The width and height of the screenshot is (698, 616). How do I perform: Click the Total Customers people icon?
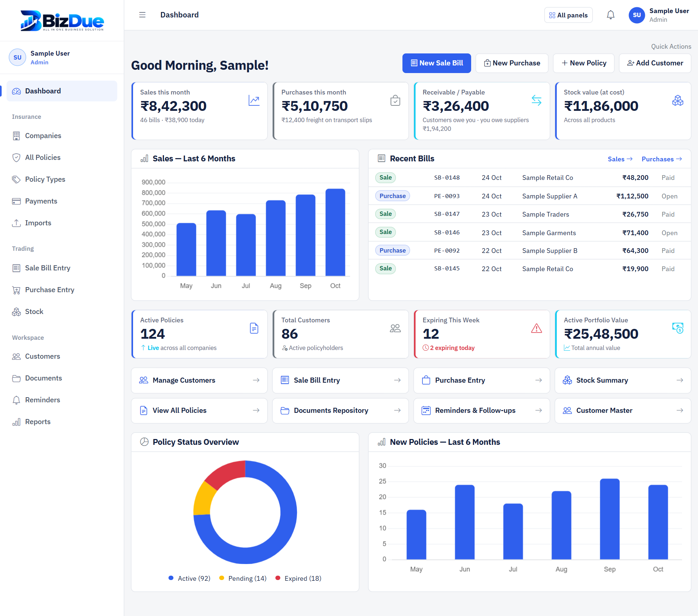pyautogui.click(x=395, y=328)
